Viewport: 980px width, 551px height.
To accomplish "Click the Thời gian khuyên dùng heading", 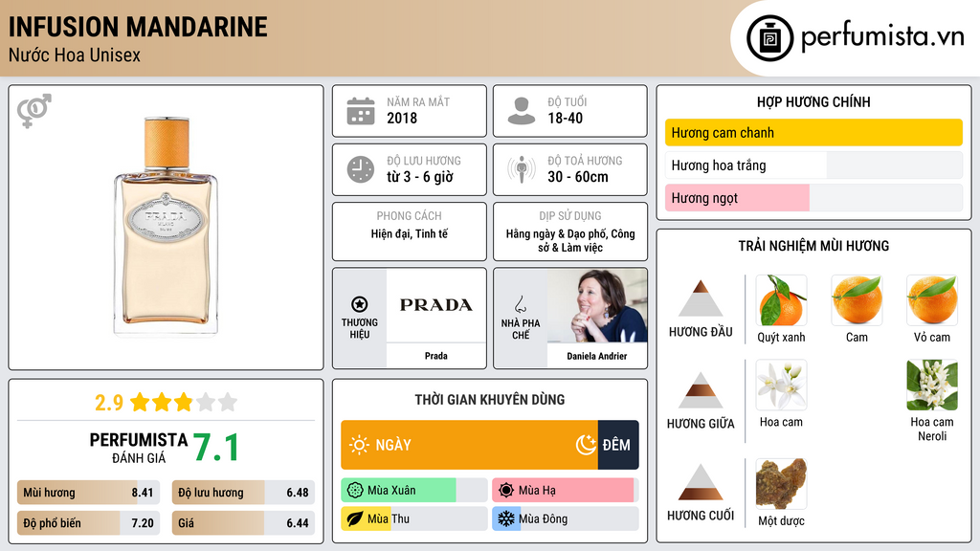I will [490, 400].
